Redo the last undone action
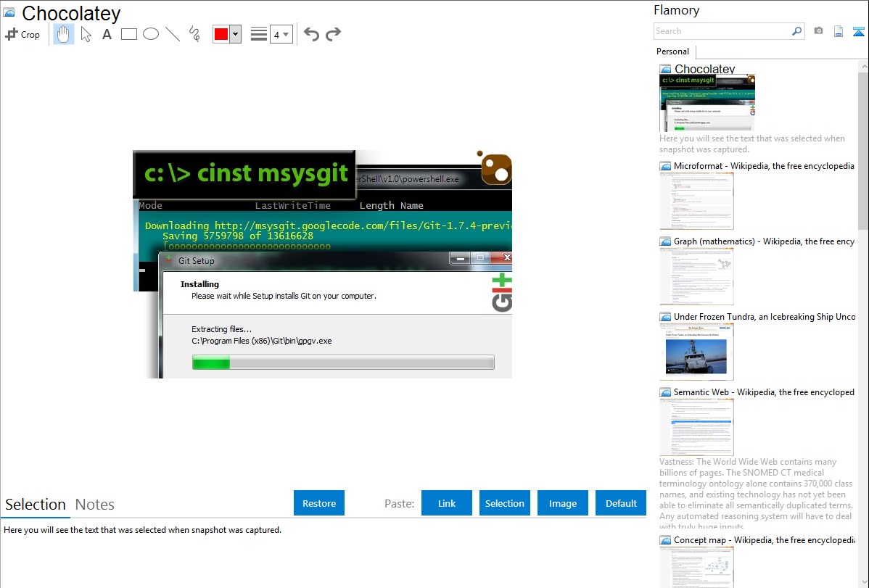 pos(333,34)
